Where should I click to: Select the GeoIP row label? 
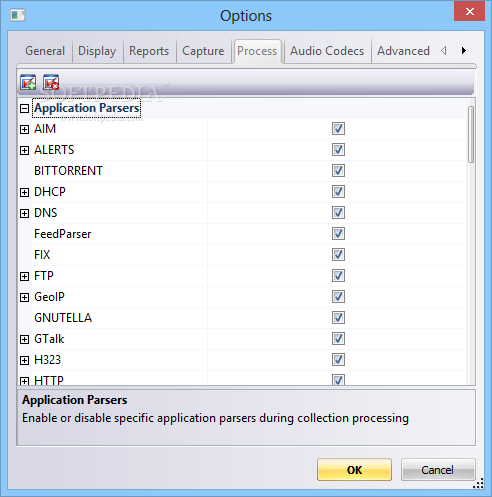tap(49, 297)
